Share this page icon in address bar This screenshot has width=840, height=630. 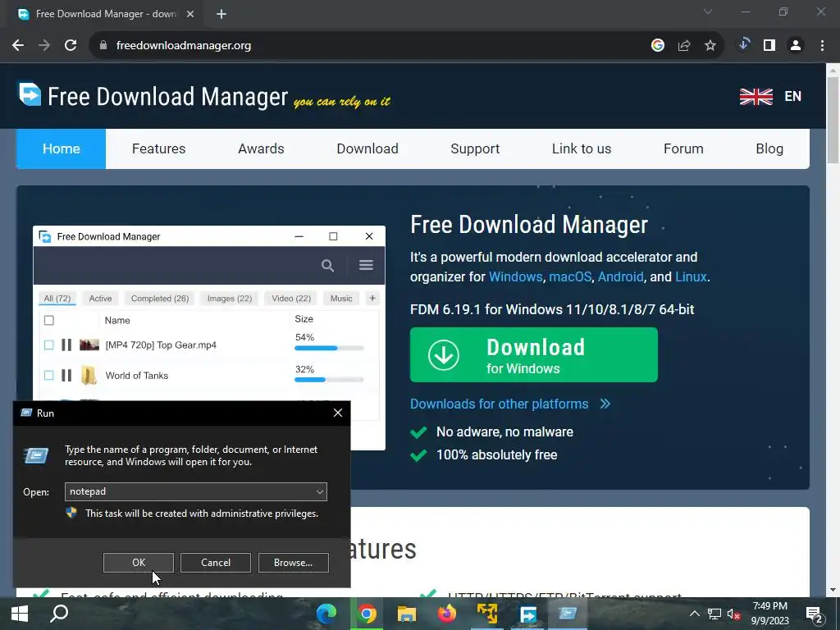(684, 46)
